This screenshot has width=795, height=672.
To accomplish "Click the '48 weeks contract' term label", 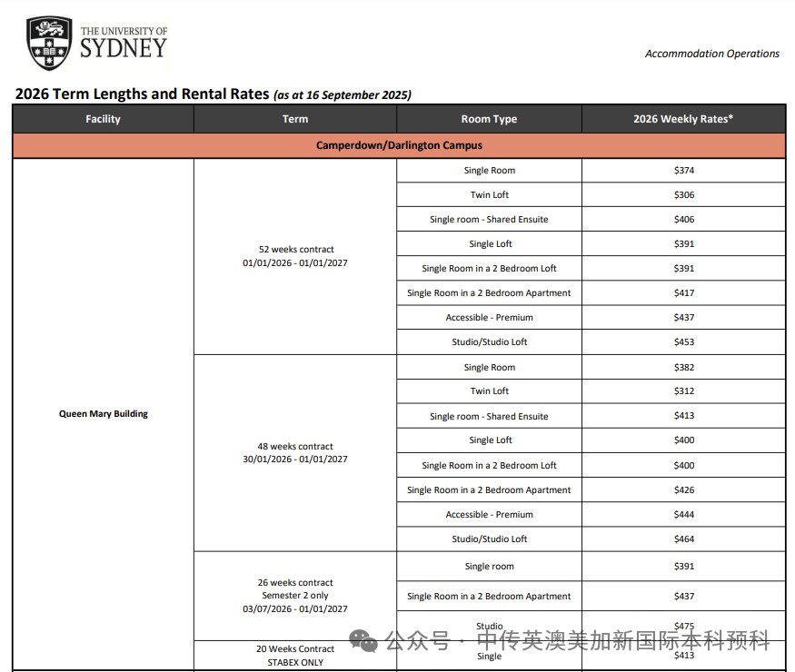I will click(x=295, y=447).
